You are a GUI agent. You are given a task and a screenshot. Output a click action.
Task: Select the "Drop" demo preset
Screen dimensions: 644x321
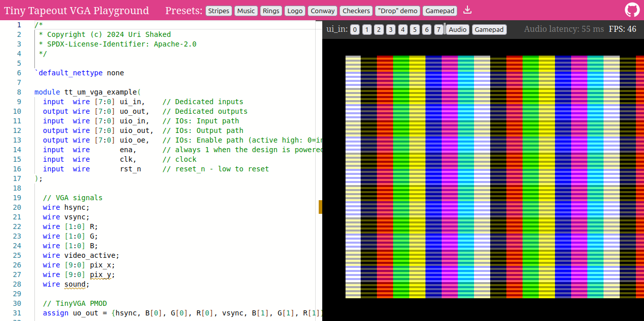point(397,11)
